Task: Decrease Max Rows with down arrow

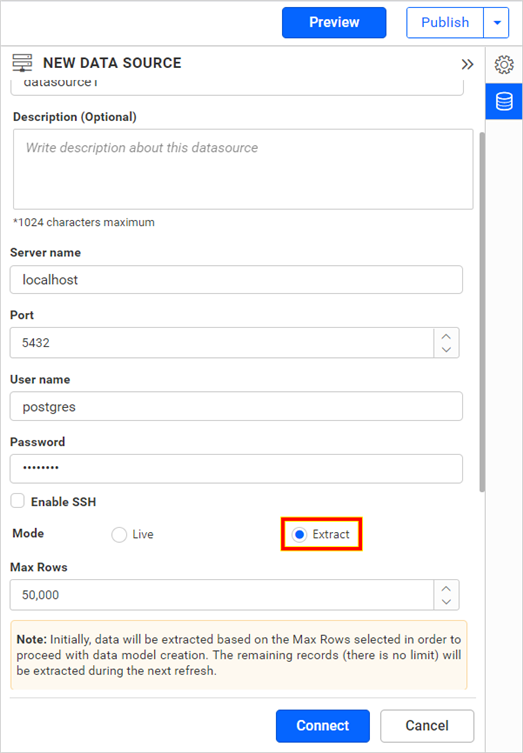Action: [x=446, y=602]
